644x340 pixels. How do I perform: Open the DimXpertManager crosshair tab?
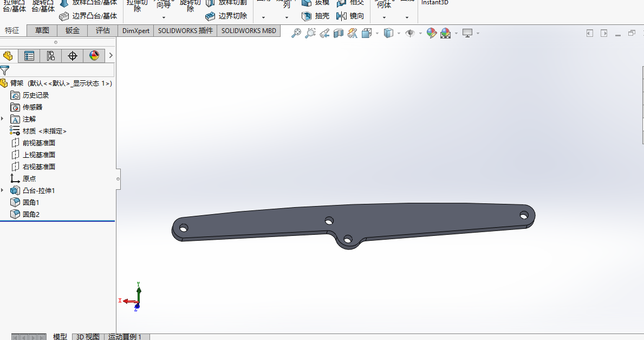tap(72, 56)
